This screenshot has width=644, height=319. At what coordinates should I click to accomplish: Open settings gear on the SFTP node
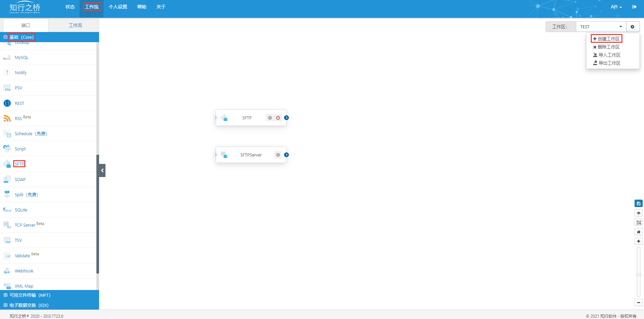(x=270, y=118)
